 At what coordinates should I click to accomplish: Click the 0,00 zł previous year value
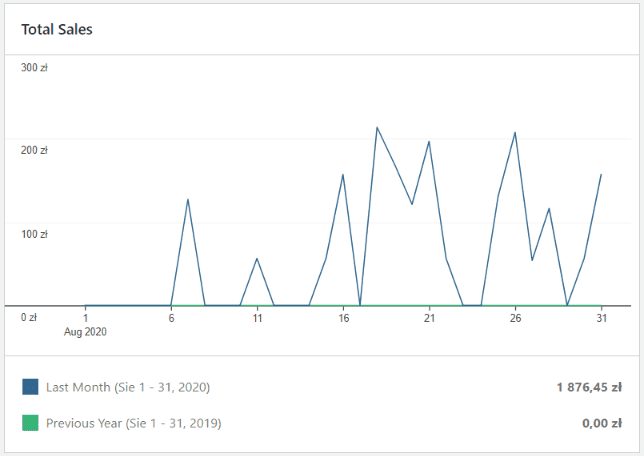click(602, 423)
